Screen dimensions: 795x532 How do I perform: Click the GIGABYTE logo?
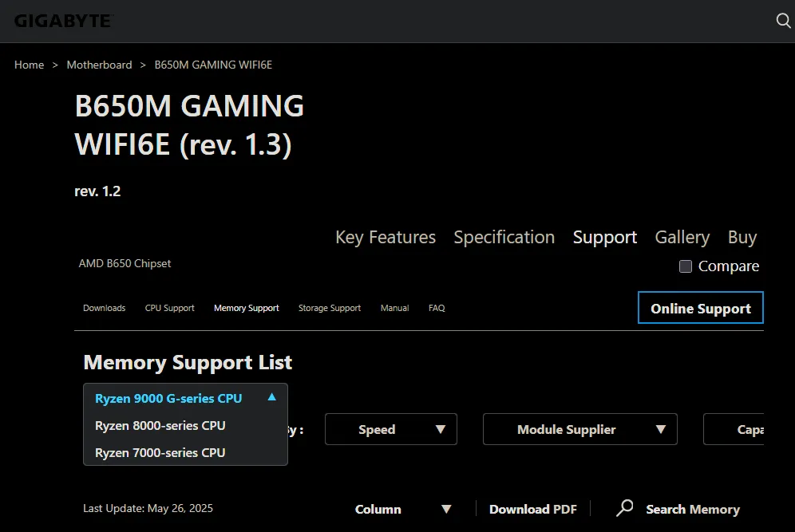[63, 21]
